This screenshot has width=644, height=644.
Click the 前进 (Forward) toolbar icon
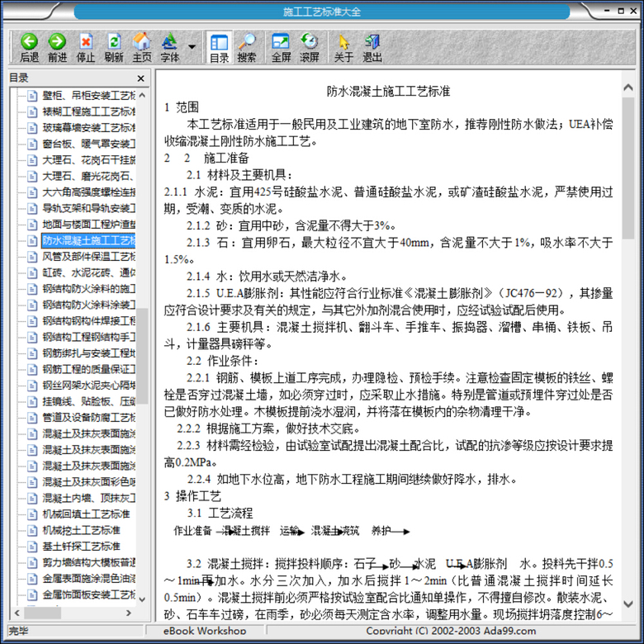click(x=57, y=48)
